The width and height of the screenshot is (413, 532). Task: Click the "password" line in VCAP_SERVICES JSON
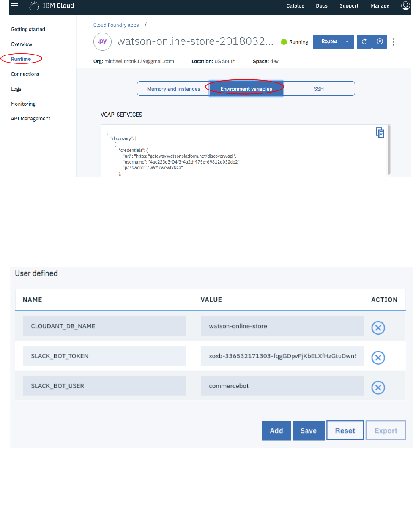tap(153, 168)
